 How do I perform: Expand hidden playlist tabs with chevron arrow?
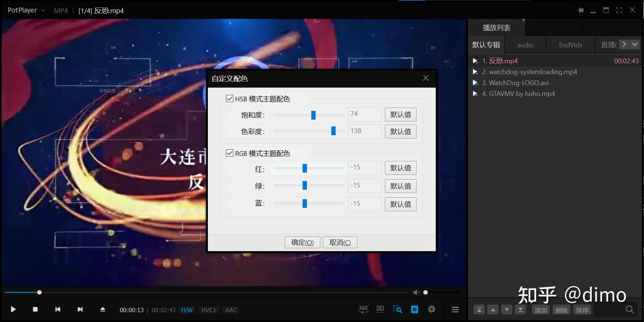point(623,44)
